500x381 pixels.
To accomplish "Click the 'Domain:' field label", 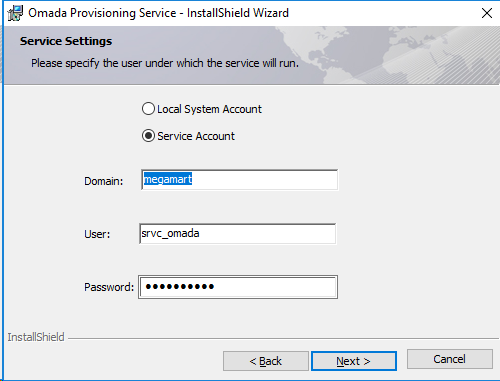I will pyautogui.click(x=104, y=181).
